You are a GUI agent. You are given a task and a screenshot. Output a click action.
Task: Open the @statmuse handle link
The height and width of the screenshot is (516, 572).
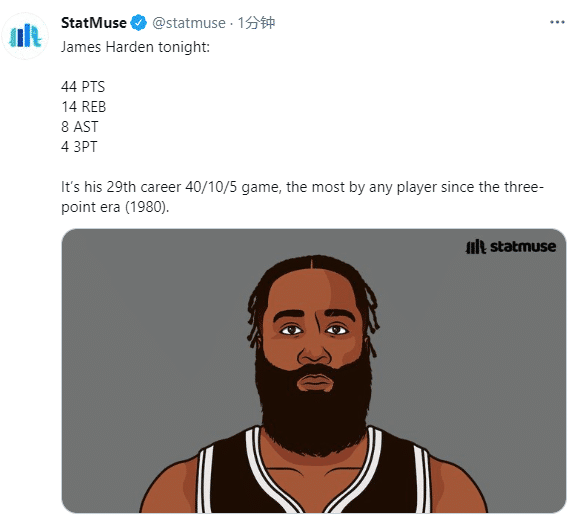coord(189,23)
